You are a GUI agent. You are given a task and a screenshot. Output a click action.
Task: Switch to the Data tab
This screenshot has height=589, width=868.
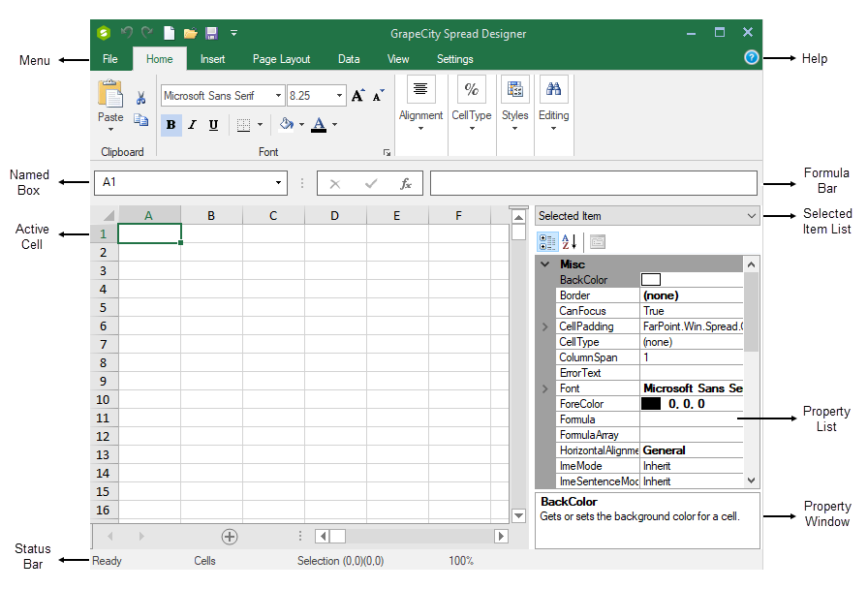(349, 59)
